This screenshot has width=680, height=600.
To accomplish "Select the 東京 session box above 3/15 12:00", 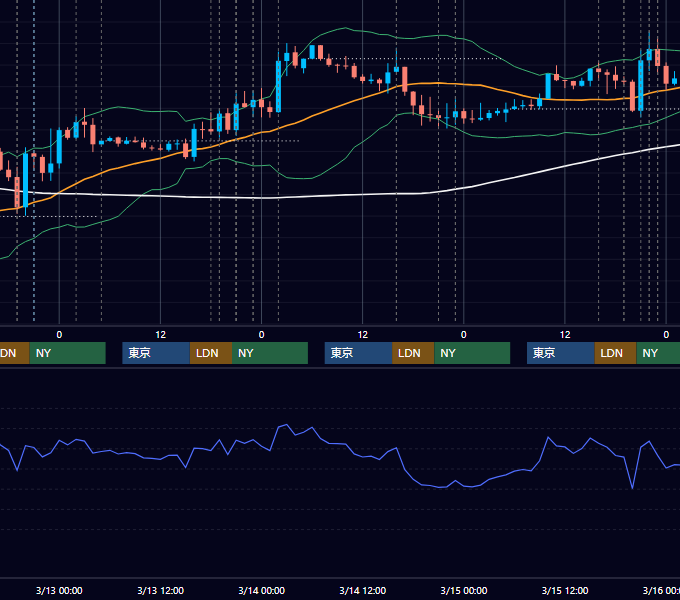I will 560,353.
